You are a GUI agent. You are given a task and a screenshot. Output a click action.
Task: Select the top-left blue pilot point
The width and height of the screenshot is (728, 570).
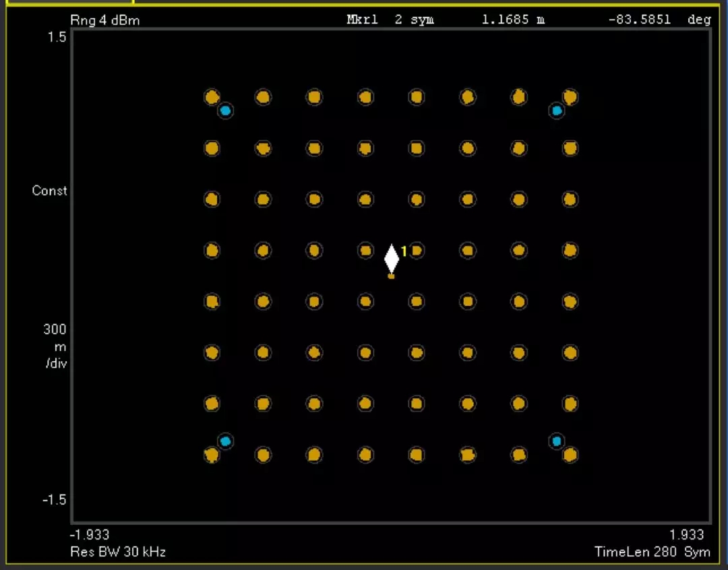[225, 110]
